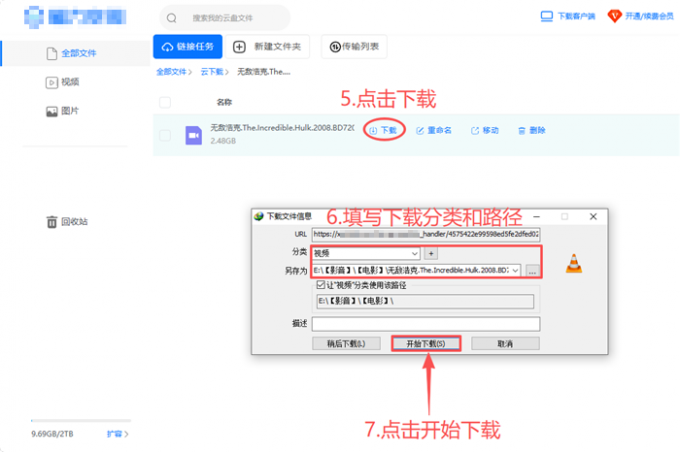This screenshot has width=680, height=452.
Task: Open the 传输列表 transfer list
Action: [354, 46]
